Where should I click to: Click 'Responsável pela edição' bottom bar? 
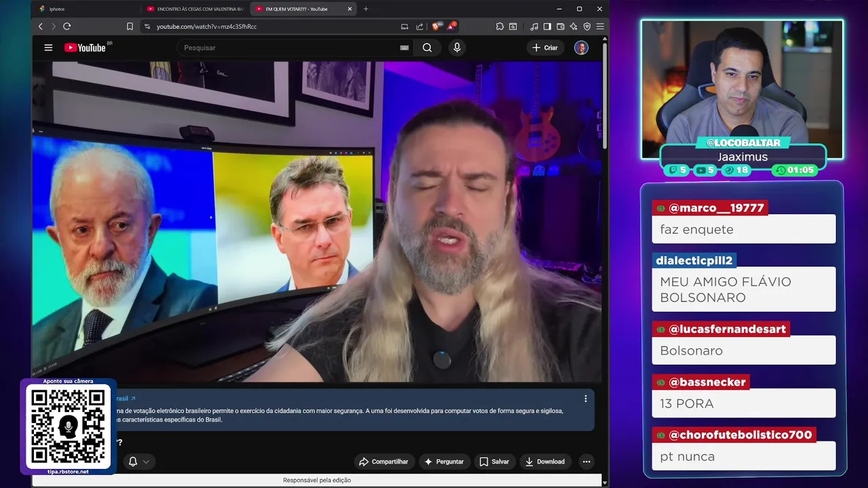317,480
